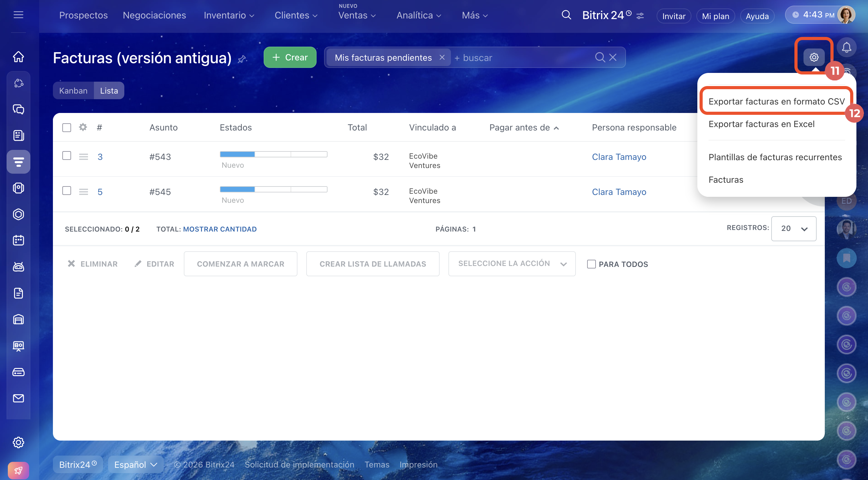Image resolution: width=868 pixels, height=480 pixels.
Task: Select Exportar facturas en Excel
Action: [x=761, y=124]
